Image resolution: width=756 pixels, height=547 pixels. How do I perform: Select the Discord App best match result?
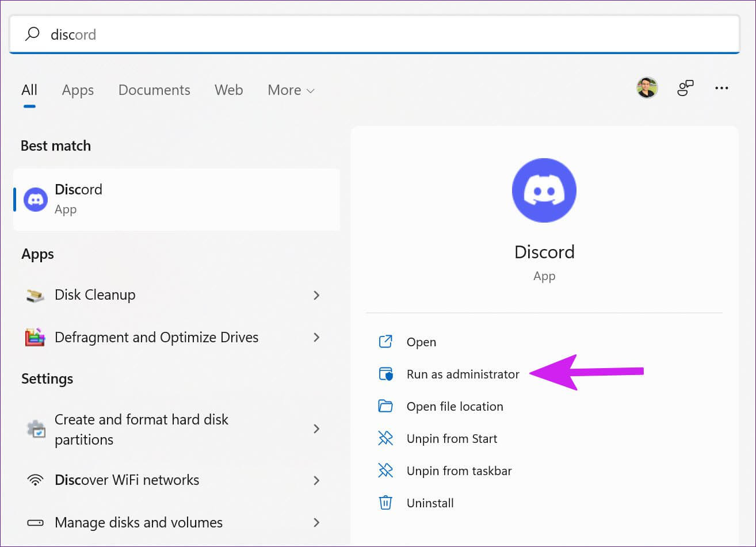[177, 200]
